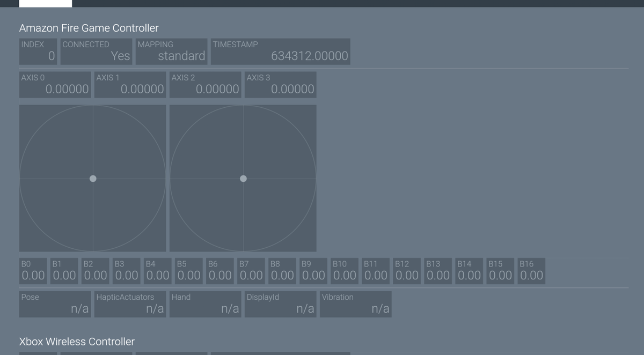
Task: Click the TIMESTAMP 634312.00000 value
Action: pyautogui.click(x=281, y=51)
